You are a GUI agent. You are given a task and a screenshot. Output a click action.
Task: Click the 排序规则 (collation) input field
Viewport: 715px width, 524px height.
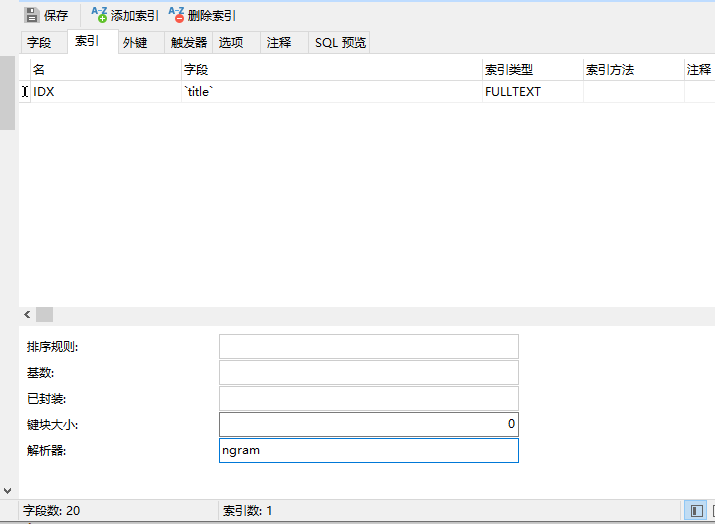tap(368, 347)
